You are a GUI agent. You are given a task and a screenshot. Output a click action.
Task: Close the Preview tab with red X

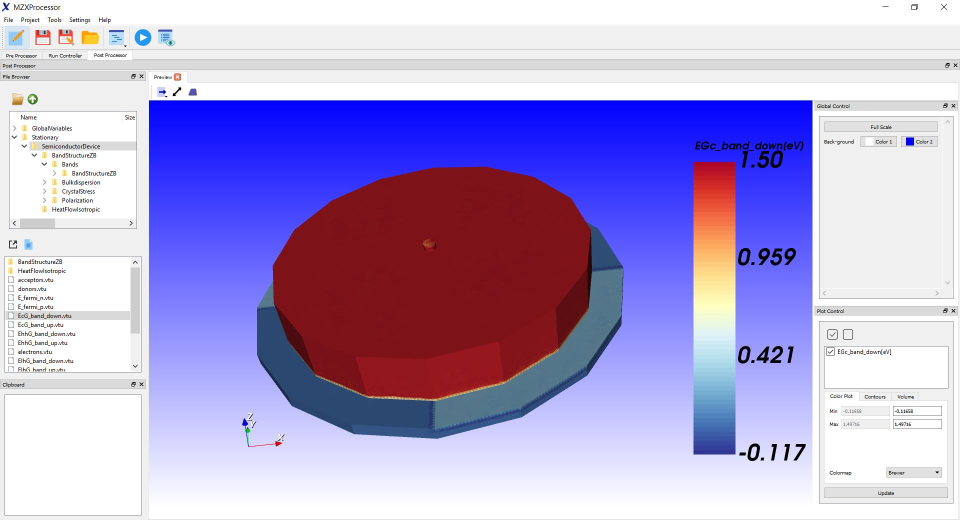click(x=178, y=77)
